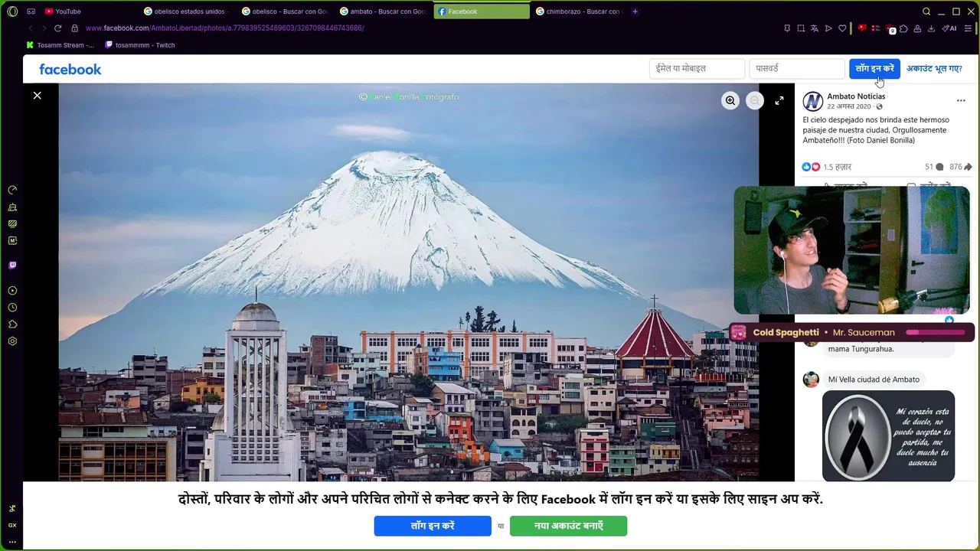Open post options three-dot menu
This screenshot has height=551, width=980.
(x=961, y=100)
